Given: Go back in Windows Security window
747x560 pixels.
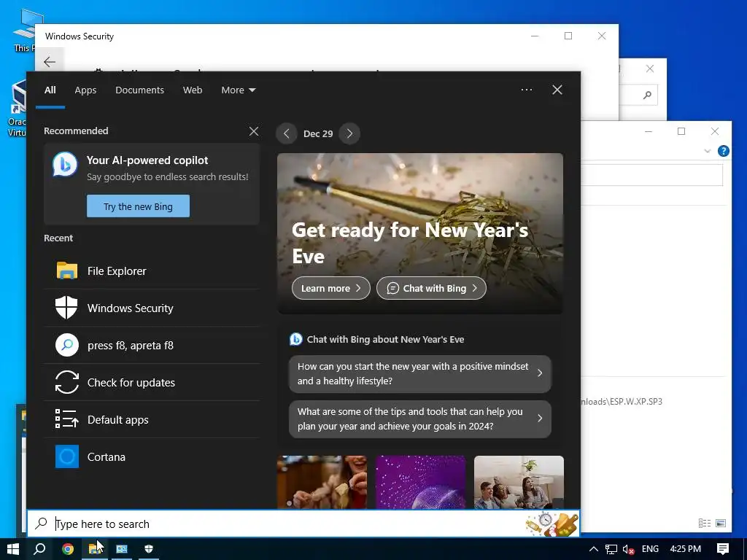Looking at the screenshot, I should pyautogui.click(x=50, y=62).
